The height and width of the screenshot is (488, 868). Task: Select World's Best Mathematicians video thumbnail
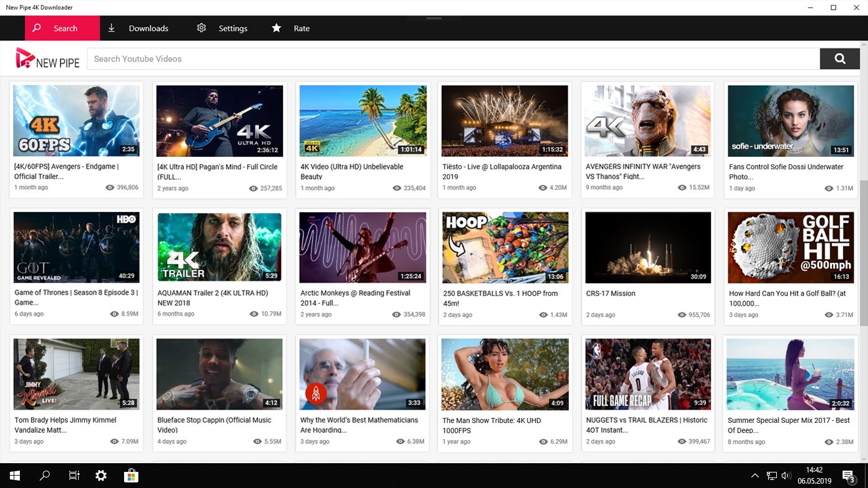363,374
